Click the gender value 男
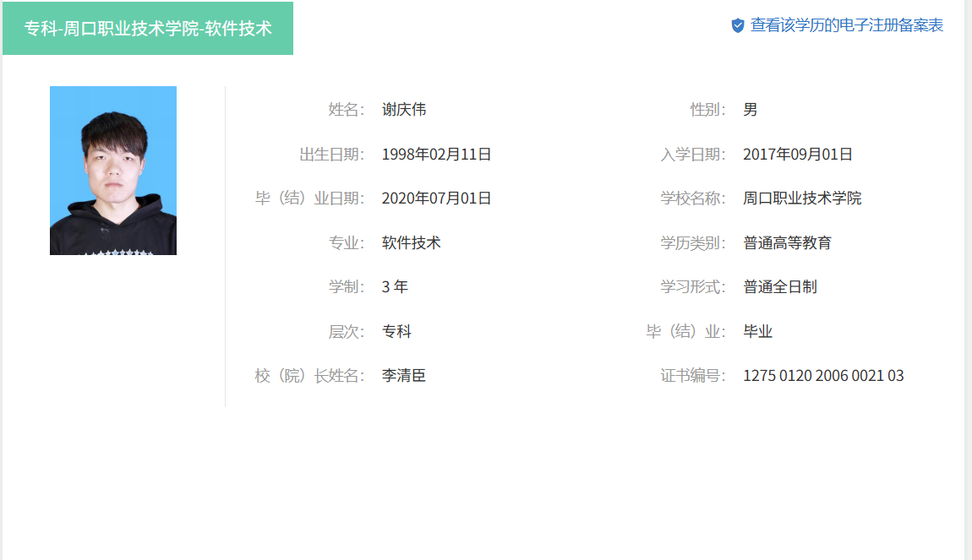This screenshot has width=972, height=560. (x=751, y=110)
